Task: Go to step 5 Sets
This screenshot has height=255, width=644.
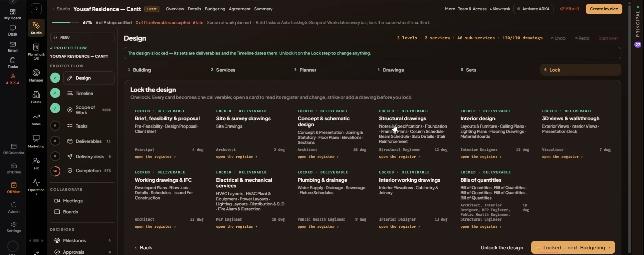Action: tap(498, 70)
